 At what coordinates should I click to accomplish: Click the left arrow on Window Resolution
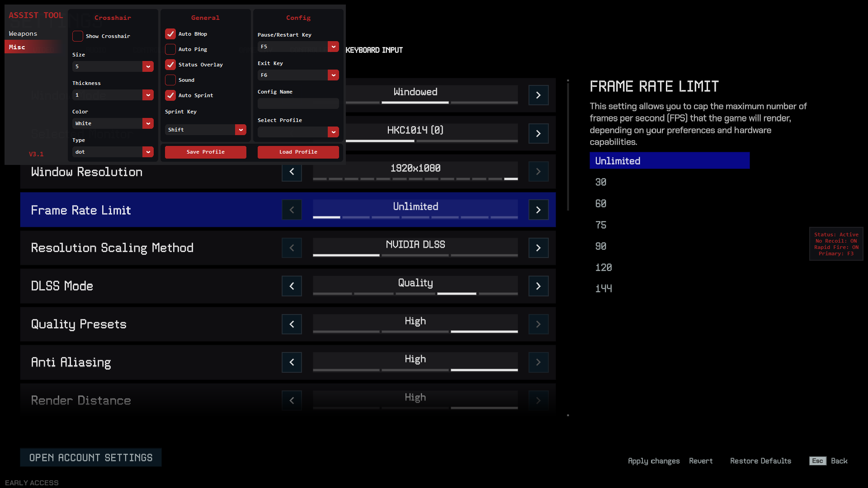coord(292,172)
